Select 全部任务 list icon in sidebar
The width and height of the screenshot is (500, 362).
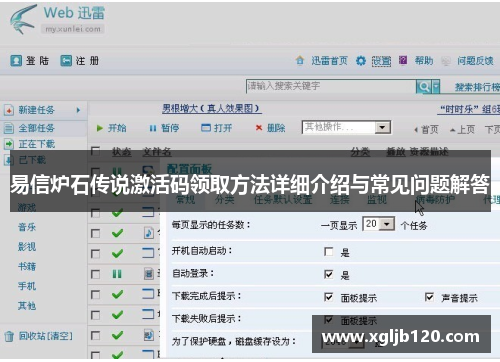[9, 128]
